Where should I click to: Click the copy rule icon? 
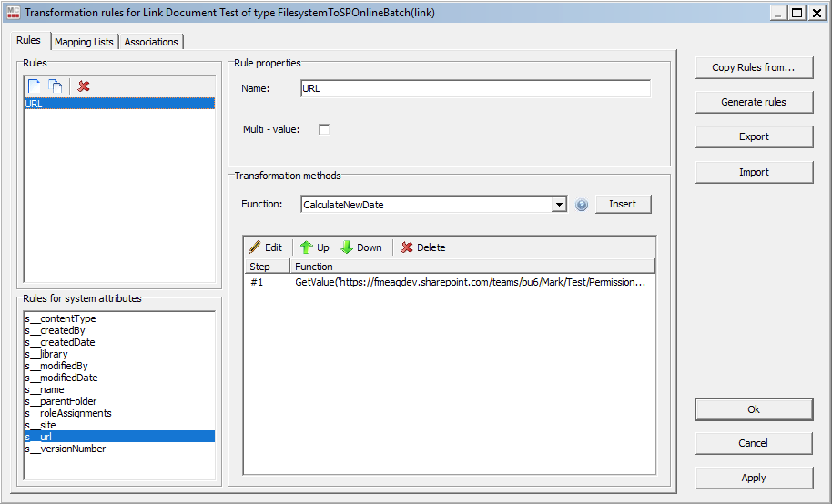click(56, 86)
